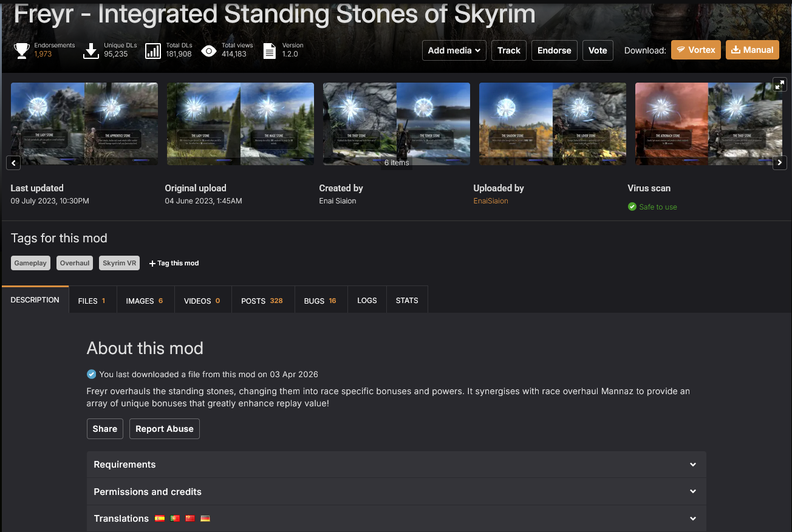Image resolution: width=792 pixels, height=532 pixels.
Task: Open uploader EnaiSiaion's profile link
Action: pos(491,201)
